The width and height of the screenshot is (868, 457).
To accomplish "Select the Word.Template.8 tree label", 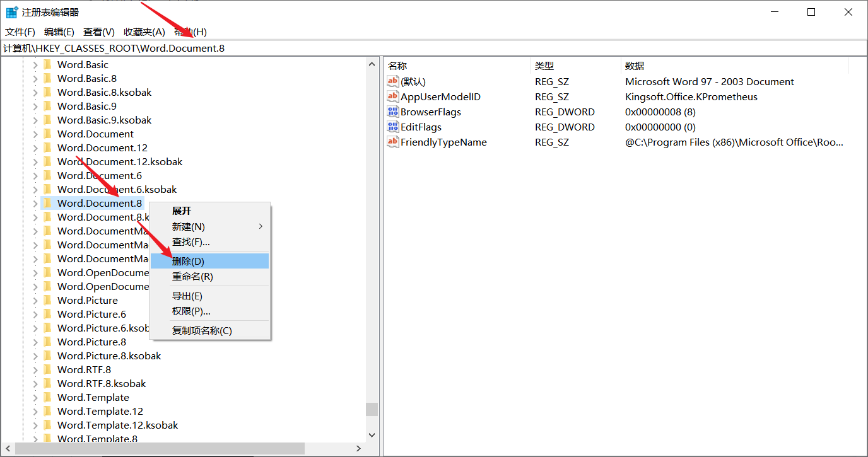I will pyautogui.click(x=97, y=439).
